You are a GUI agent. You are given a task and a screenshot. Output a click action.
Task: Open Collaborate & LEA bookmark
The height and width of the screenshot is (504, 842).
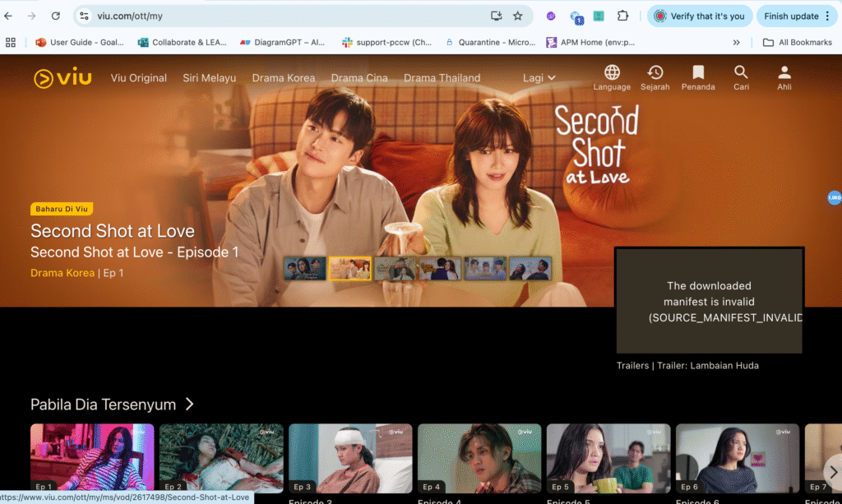tap(182, 43)
